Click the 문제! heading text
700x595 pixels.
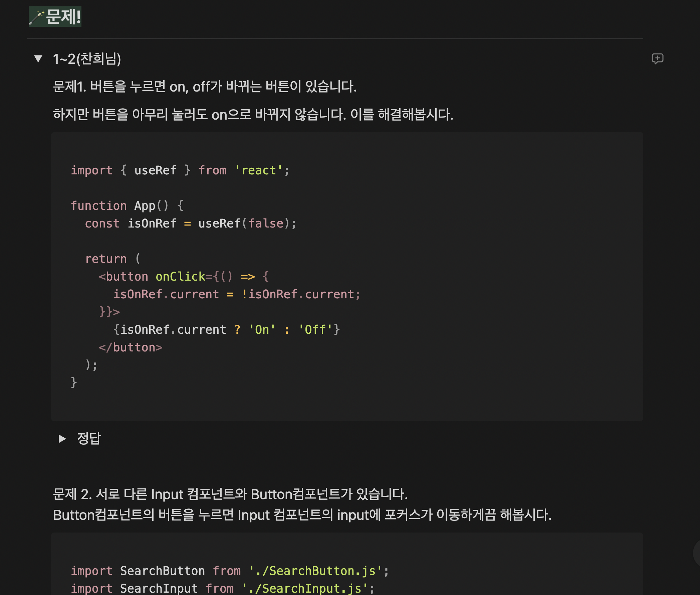[63, 17]
